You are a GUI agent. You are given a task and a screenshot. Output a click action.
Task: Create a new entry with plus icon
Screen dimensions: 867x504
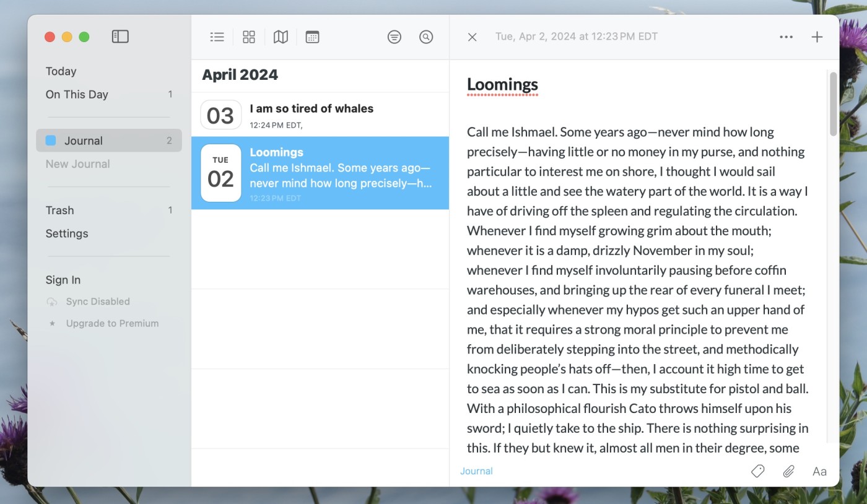(x=817, y=37)
